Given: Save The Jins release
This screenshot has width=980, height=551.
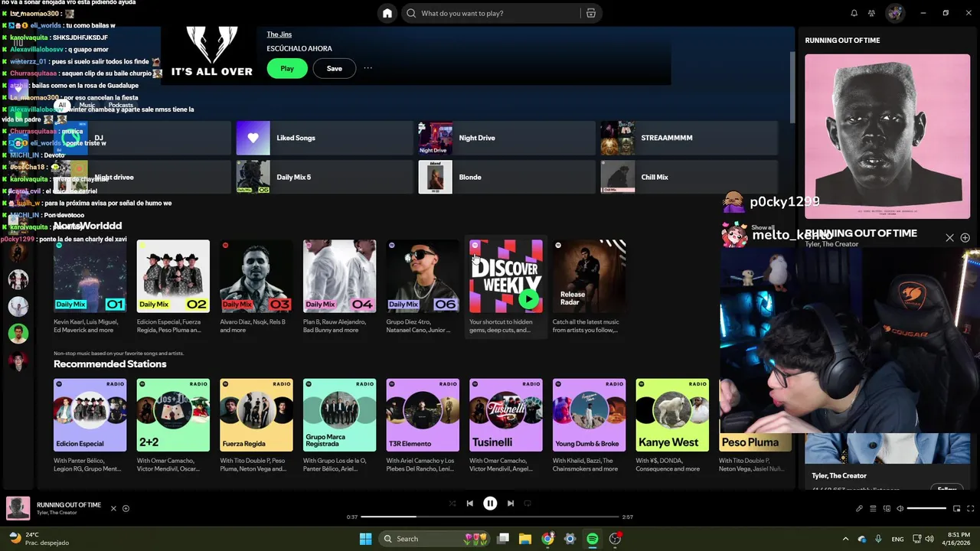Looking at the screenshot, I should (335, 68).
